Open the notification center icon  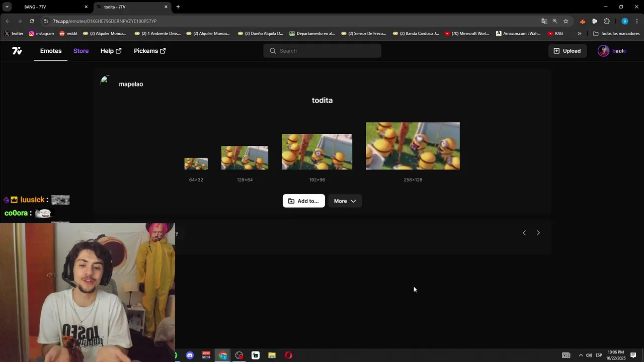click(x=633, y=355)
